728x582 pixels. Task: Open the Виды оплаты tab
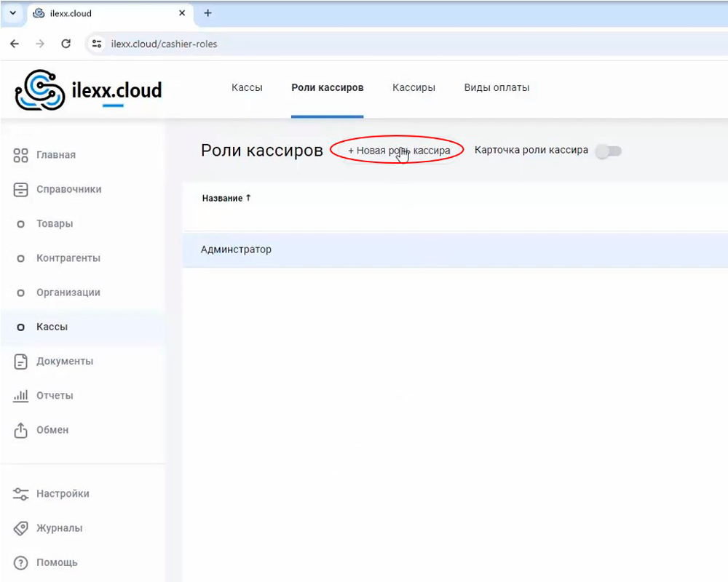pyautogui.click(x=496, y=88)
